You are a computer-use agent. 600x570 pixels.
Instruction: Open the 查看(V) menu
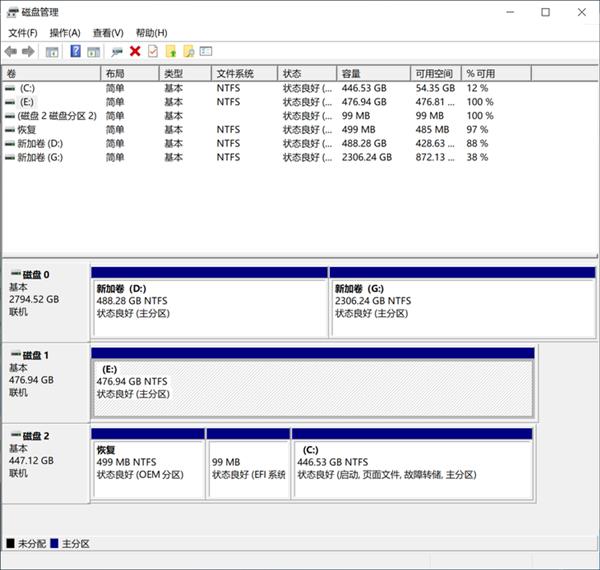click(108, 32)
